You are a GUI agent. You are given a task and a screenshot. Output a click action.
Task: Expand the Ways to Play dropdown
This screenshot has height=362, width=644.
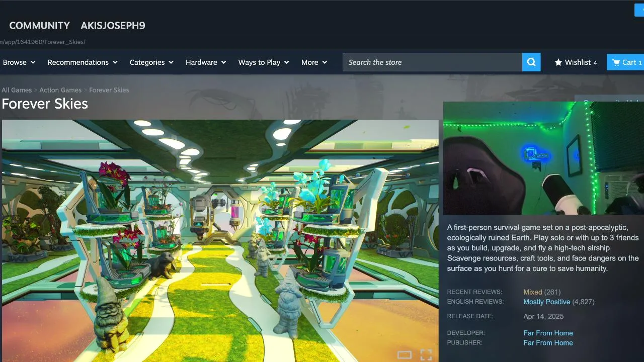(264, 62)
